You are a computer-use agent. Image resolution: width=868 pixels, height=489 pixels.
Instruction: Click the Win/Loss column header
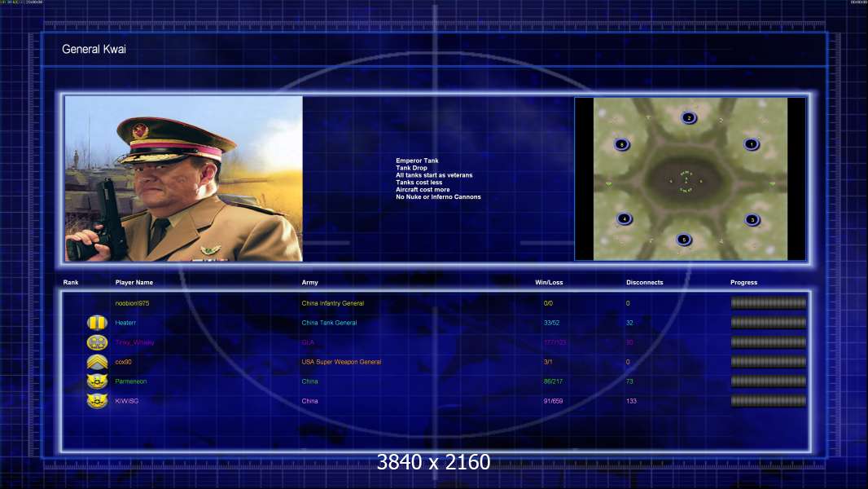coord(549,283)
